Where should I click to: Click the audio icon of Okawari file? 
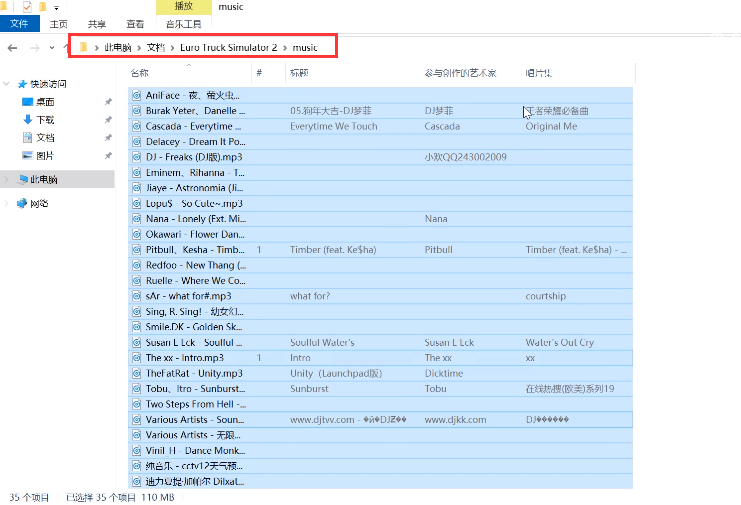point(137,234)
